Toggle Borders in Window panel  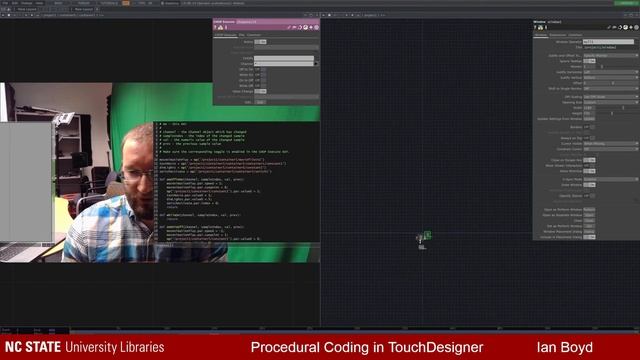click(x=589, y=127)
